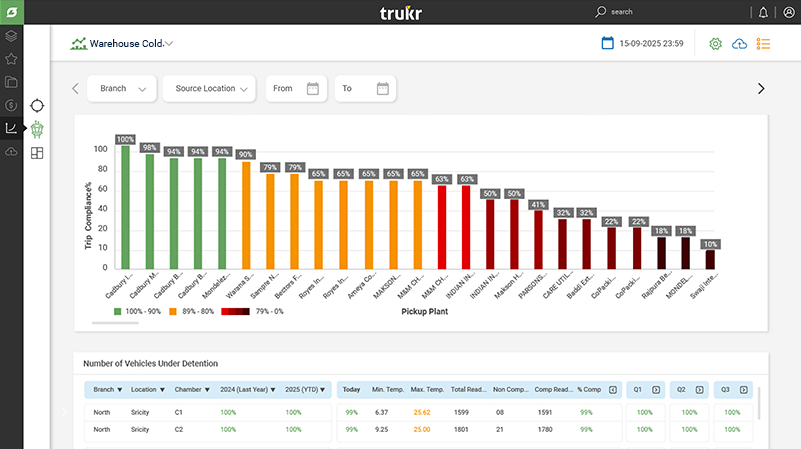Click the crosshair target icon
The height and width of the screenshot is (449, 801).
pos(37,105)
